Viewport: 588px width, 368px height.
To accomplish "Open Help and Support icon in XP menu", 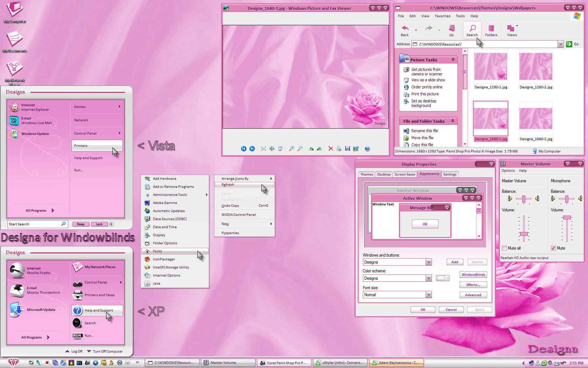I will (x=78, y=310).
